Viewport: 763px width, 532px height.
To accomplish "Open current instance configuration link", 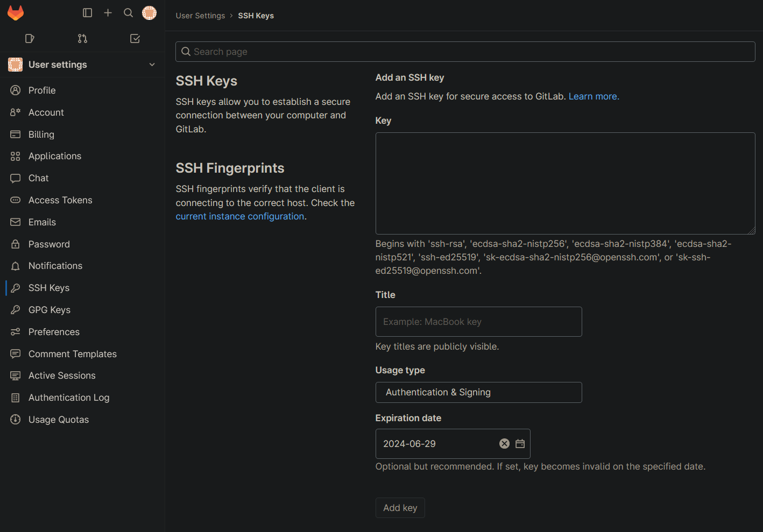I will tap(240, 216).
